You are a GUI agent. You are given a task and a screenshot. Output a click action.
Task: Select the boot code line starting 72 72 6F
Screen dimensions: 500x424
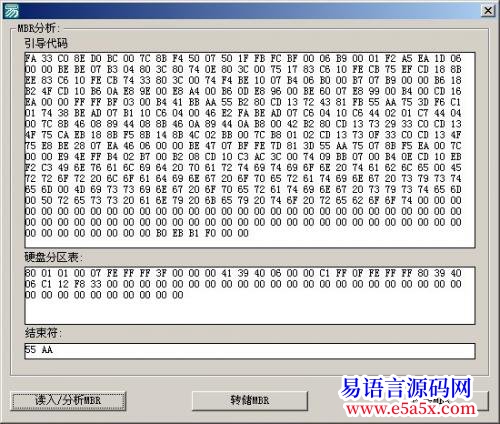[243, 179]
